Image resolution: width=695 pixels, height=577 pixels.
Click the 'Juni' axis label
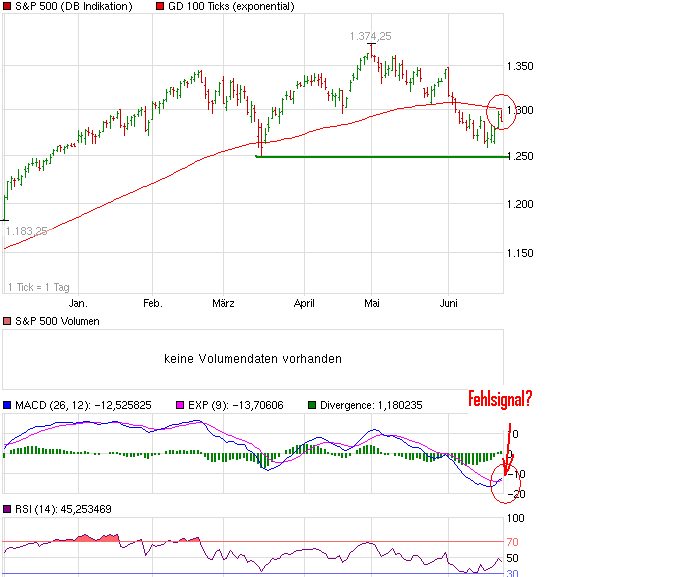tap(449, 303)
